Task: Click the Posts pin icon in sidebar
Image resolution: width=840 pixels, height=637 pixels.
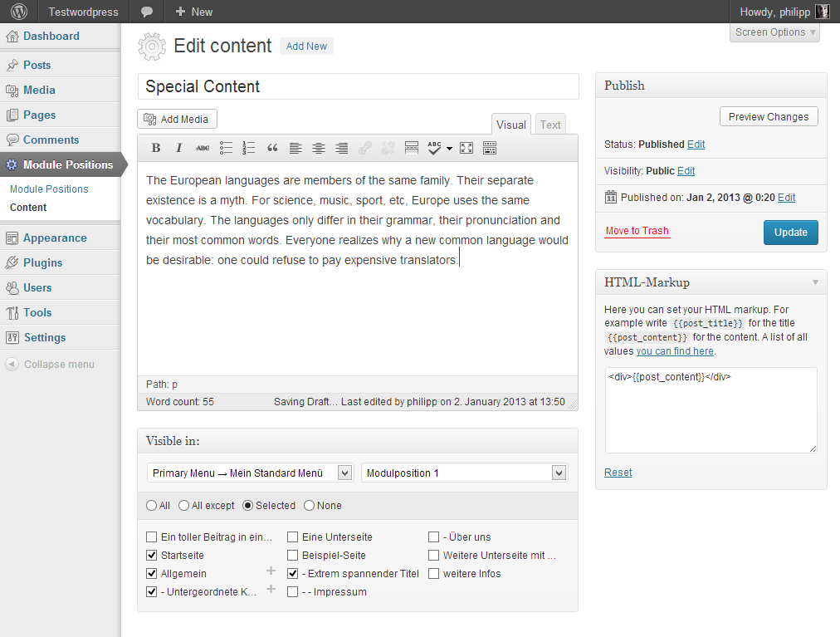Action: pos(12,65)
